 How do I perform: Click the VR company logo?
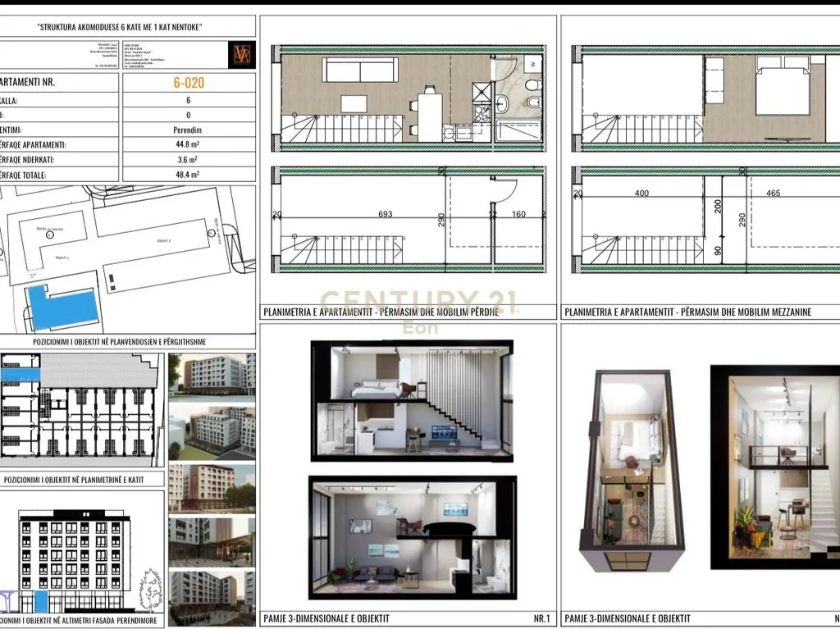coord(242,55)
